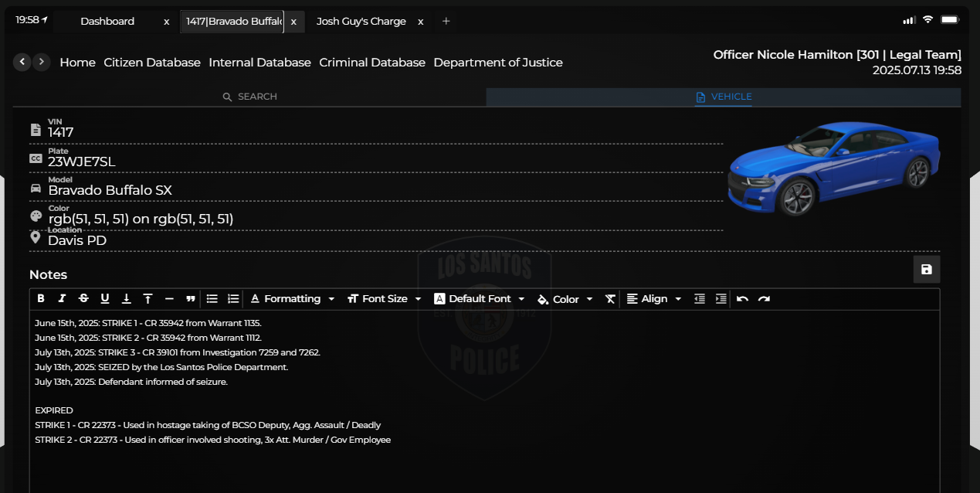The image size is (980, 493).
Task: Apply subscript formatting icon
Action: click(127, 299)
